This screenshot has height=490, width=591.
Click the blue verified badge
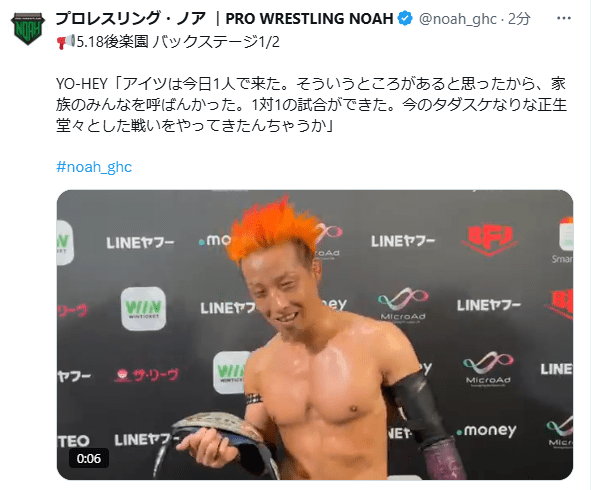coord(406,18)
